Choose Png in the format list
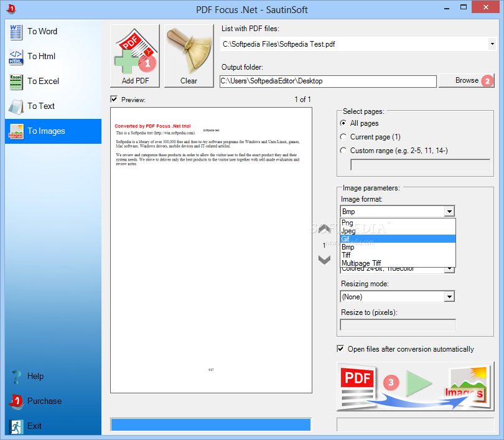Viewport: 504px width, 440px height. 398,223
